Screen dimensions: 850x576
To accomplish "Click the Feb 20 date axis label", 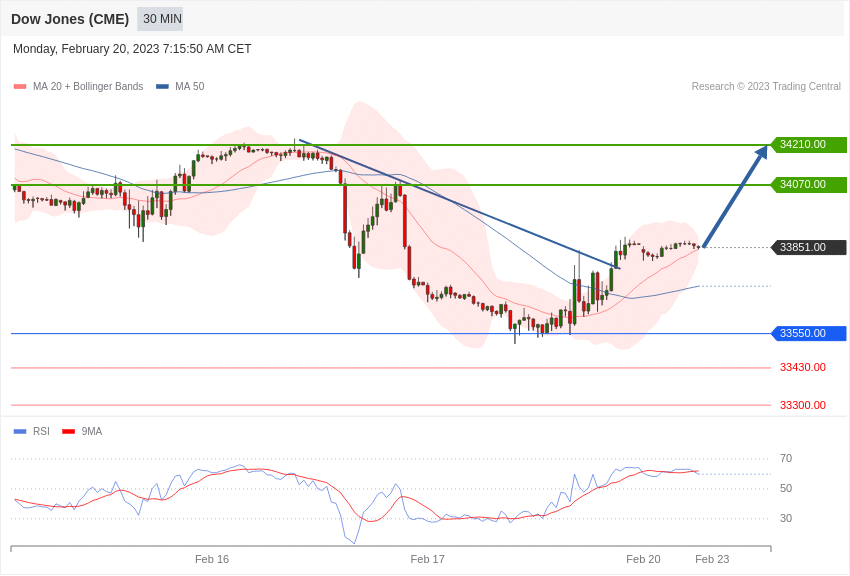I will click(x=643, y=559).
